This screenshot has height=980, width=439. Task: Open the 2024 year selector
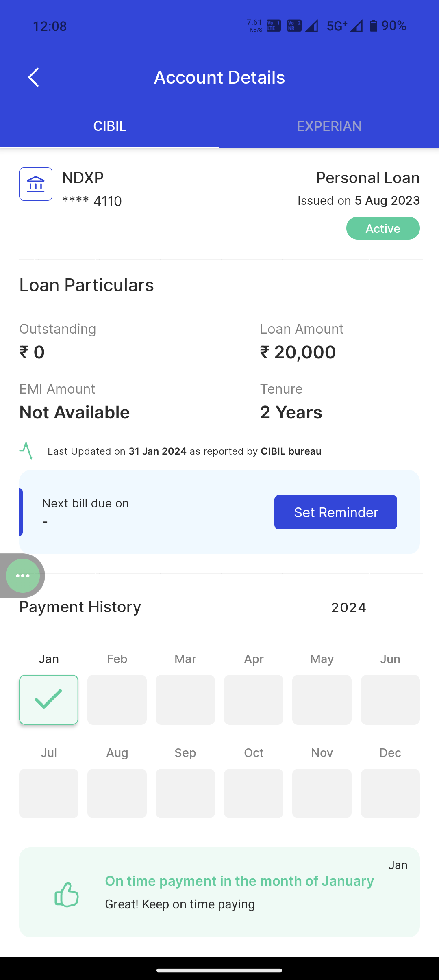coord(349,607)
